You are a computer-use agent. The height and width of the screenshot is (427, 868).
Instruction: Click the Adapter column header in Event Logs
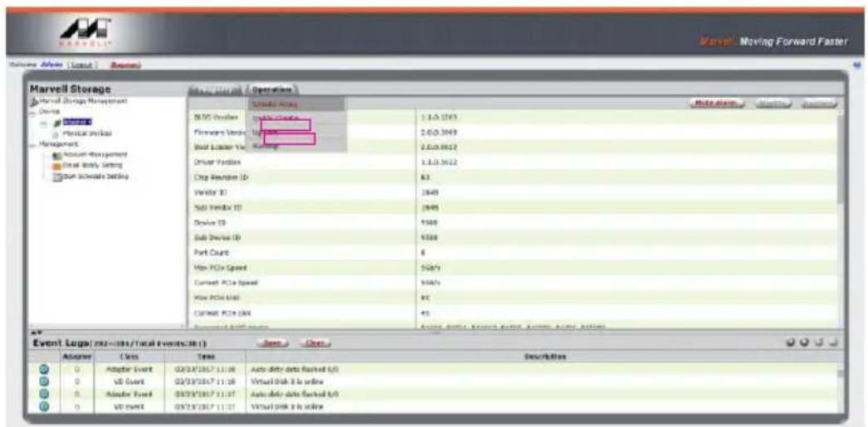pyautogui.click(x=77, y=357)
